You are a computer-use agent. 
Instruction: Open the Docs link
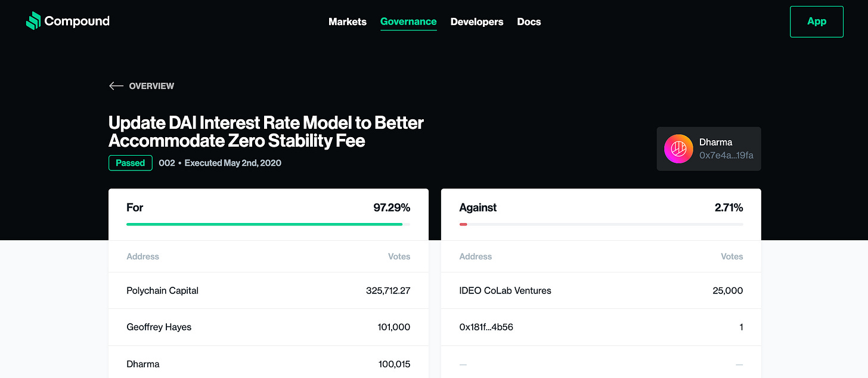point(529,22)
